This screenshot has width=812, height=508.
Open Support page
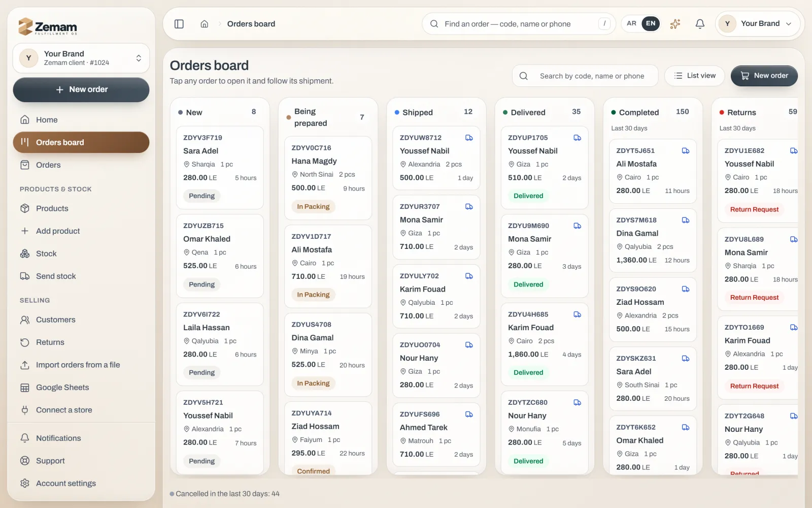81,461
